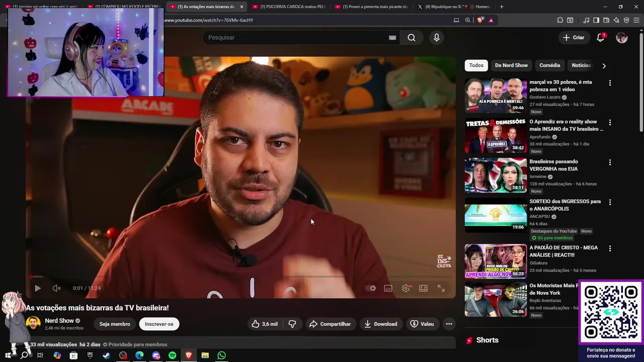
Task: Click the Seja membro button
Action: point(115,324)
